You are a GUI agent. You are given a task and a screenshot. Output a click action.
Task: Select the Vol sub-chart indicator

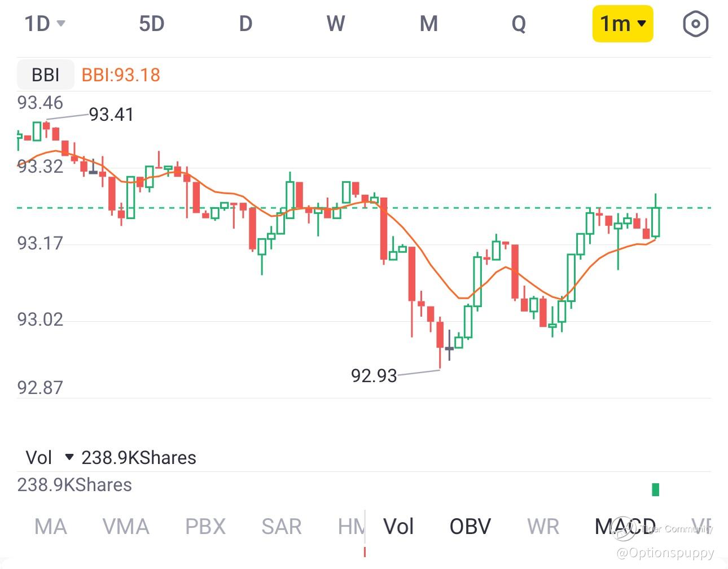pos(398,527)
